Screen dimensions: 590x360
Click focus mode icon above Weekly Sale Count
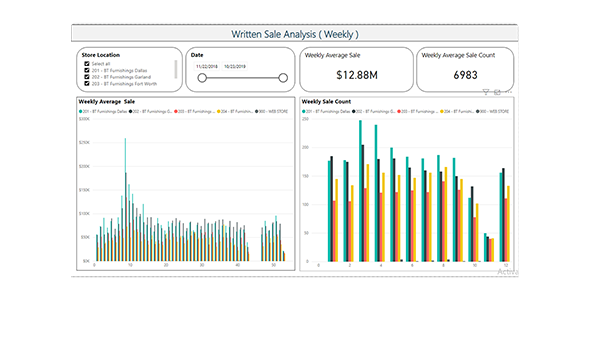point(497,92)
